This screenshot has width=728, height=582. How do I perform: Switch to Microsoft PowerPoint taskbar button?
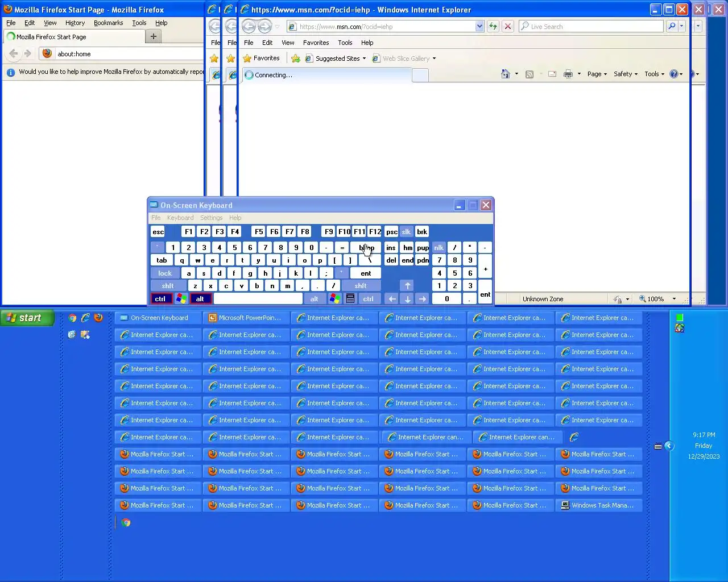point(246,318)
